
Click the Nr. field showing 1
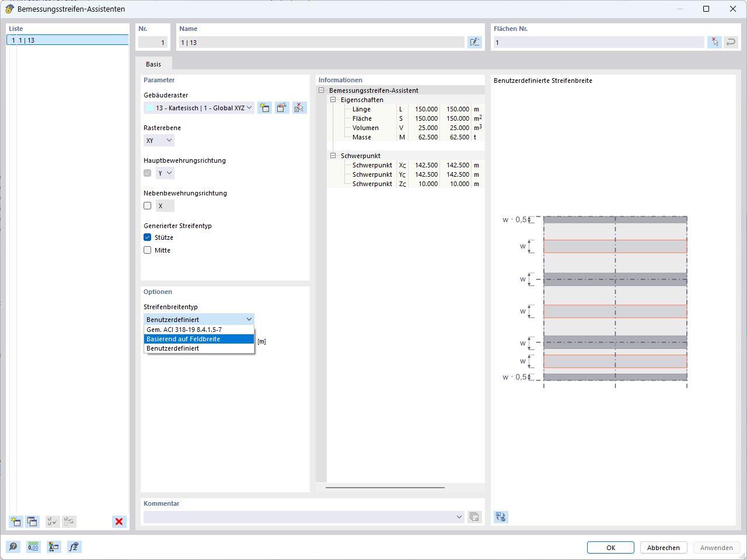153,43
